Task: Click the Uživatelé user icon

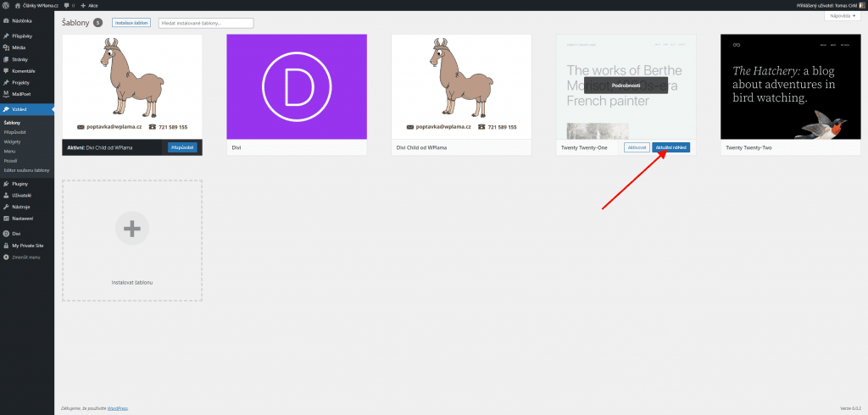Action: [x=6, y=196]
